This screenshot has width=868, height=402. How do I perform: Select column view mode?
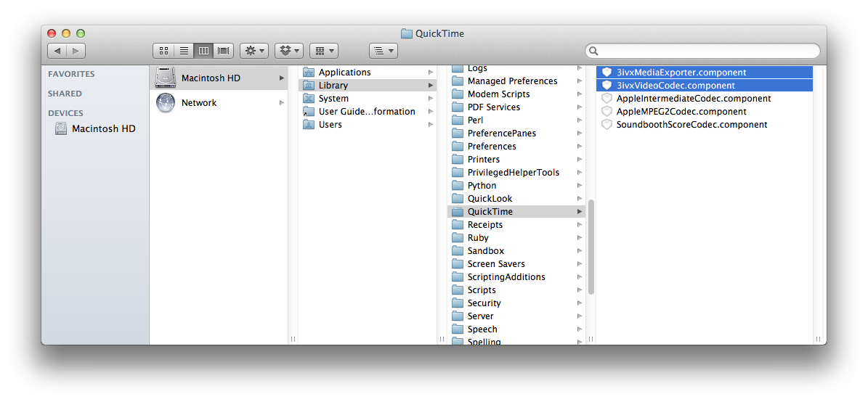(x=203, y=51)
